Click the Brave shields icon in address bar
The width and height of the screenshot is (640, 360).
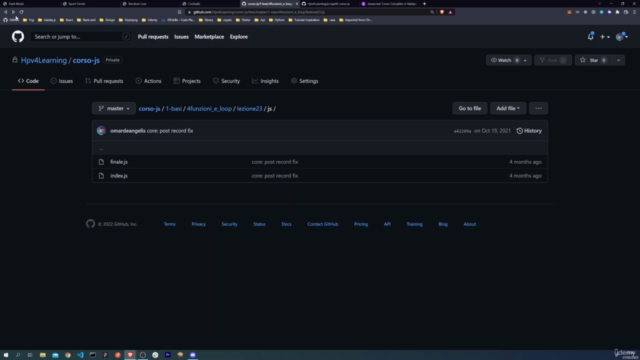coord(442,12)
